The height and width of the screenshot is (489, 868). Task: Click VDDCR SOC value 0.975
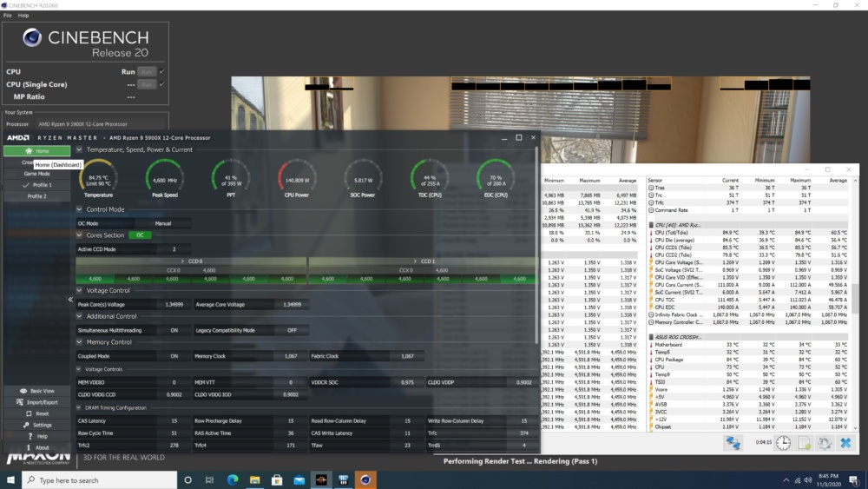407,382
